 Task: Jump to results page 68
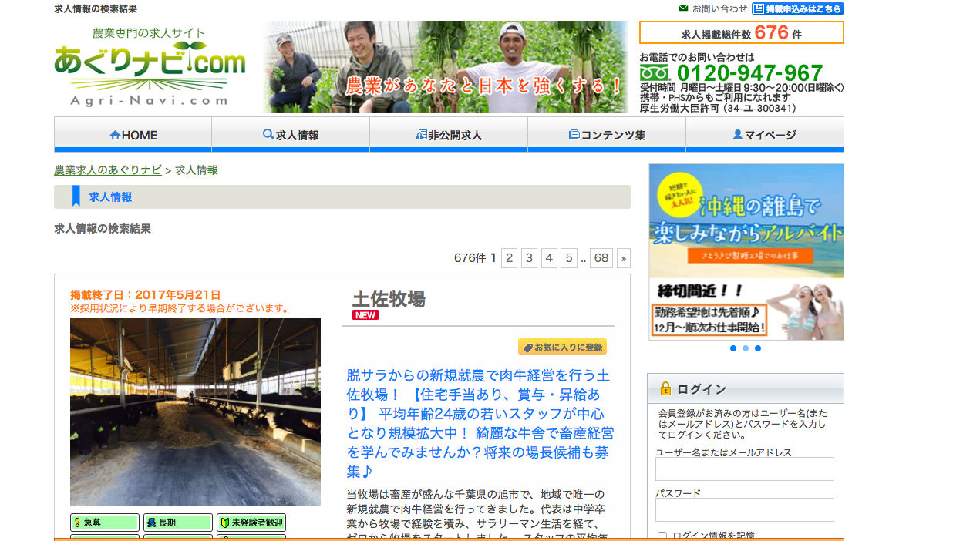601,258
